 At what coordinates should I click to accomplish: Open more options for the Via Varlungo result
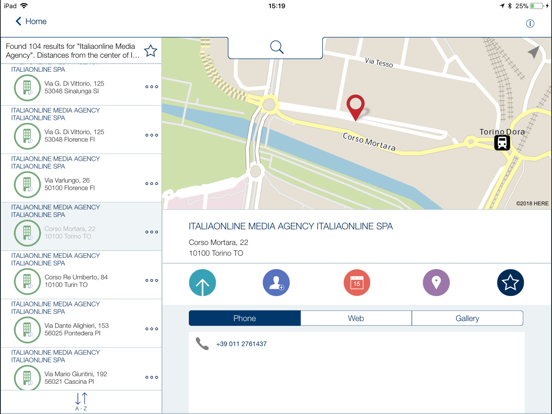pos(151,183)
